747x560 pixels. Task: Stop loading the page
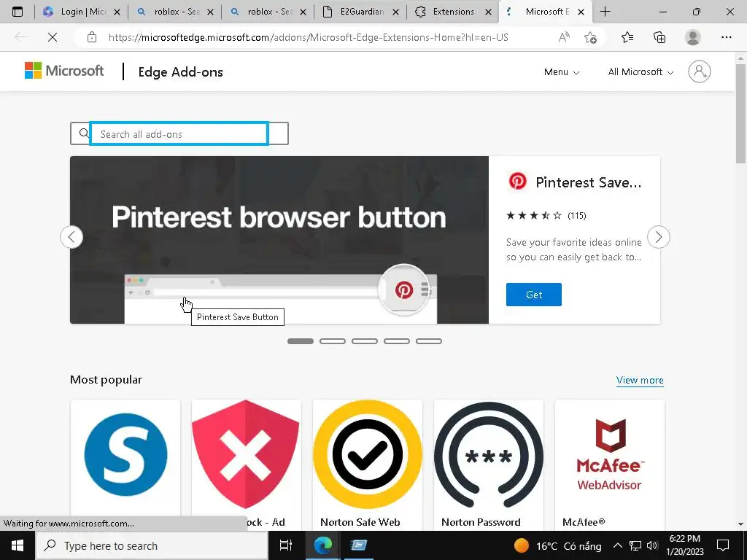[53, 37]
